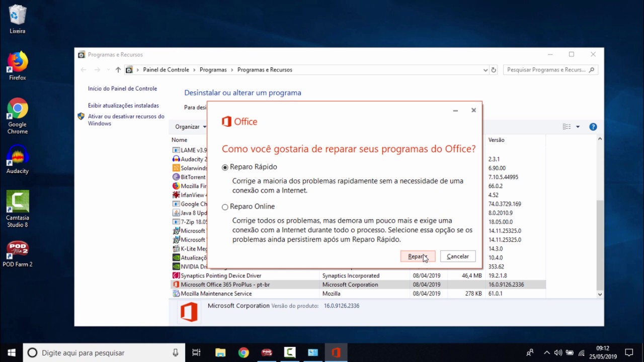Click Synaptics Incorporated publisher cell
The width and height of the screenshot is (644, 362).
pos(351,276)
